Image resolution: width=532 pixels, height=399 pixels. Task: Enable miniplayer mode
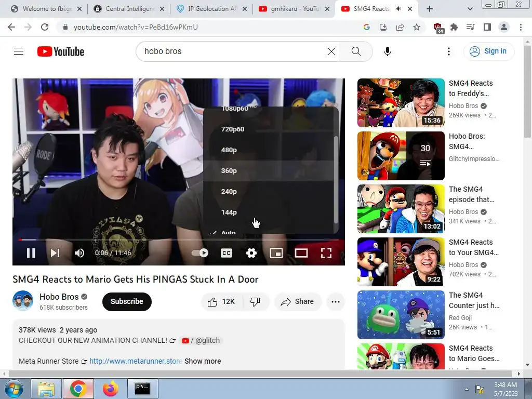[276, 253]
